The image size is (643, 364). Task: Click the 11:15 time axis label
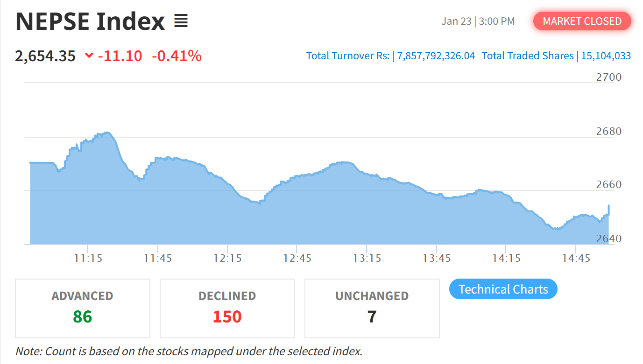pos(88,258)
